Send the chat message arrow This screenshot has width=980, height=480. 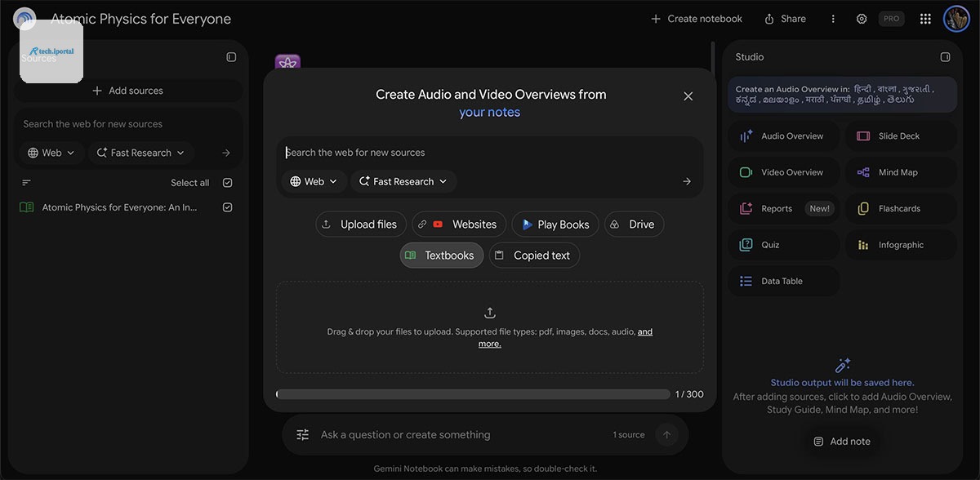(x=666, y=435)
